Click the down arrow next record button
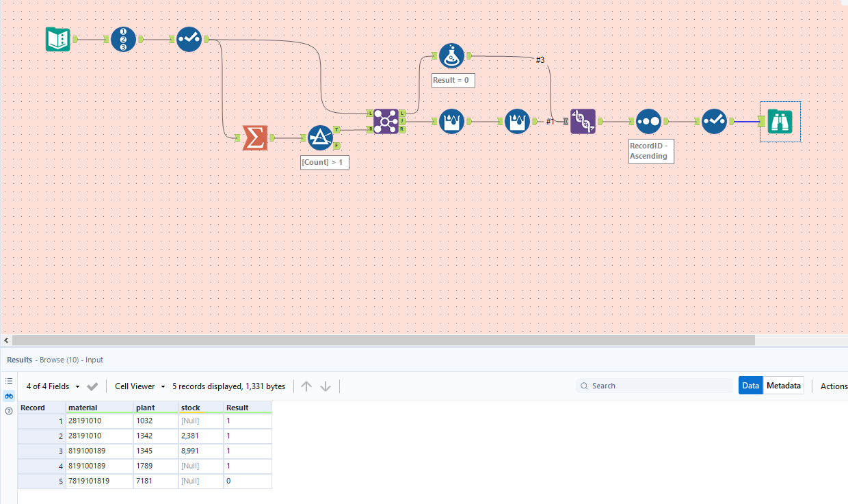 point(326,386)
